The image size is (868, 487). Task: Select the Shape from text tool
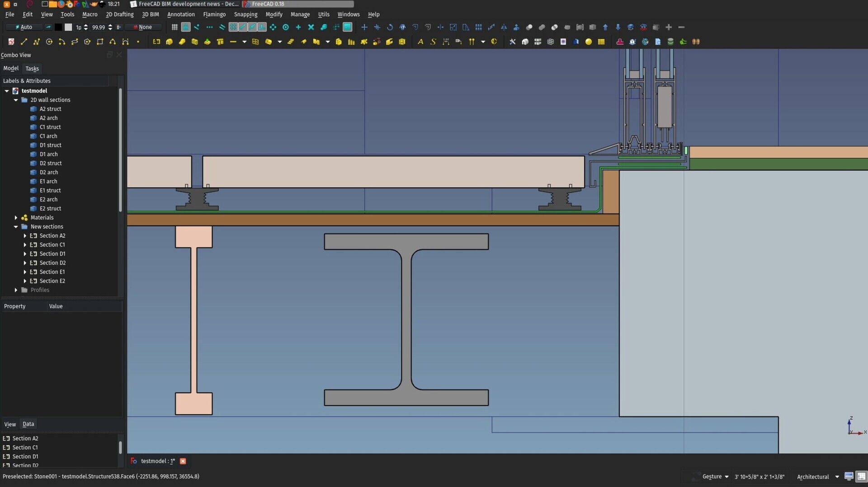pyautogui.click(x=433, y=42)
